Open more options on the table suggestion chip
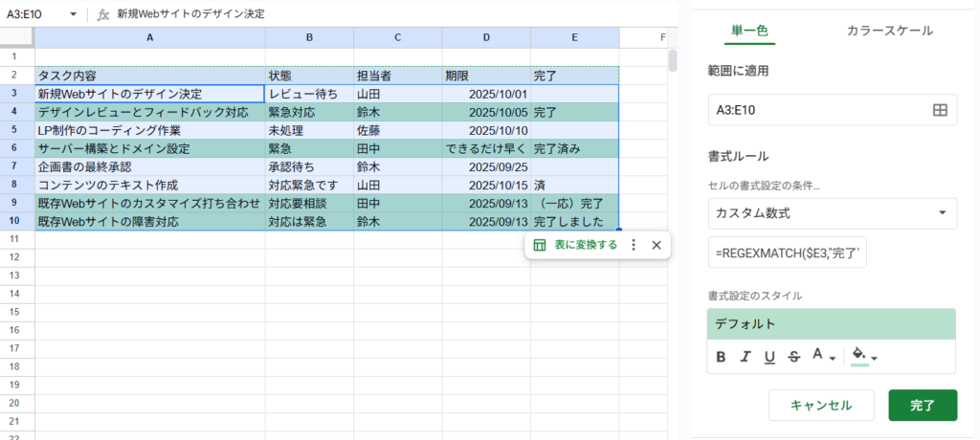This screenshot has width=980, height=440. pos(634,245)
